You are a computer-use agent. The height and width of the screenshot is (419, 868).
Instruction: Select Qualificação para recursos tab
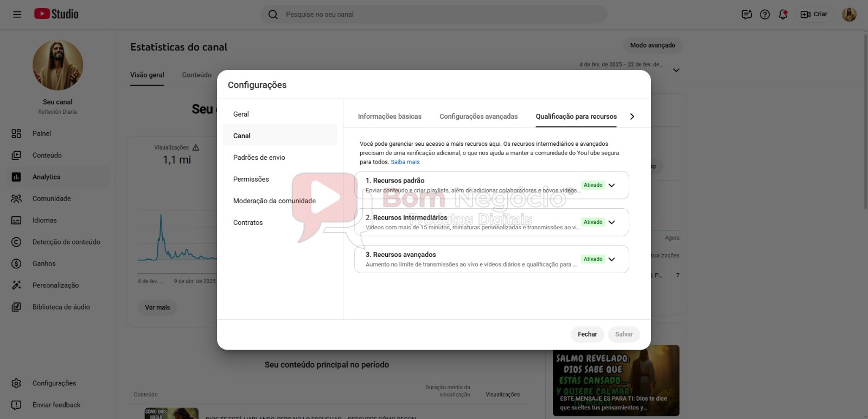point(576,116)
